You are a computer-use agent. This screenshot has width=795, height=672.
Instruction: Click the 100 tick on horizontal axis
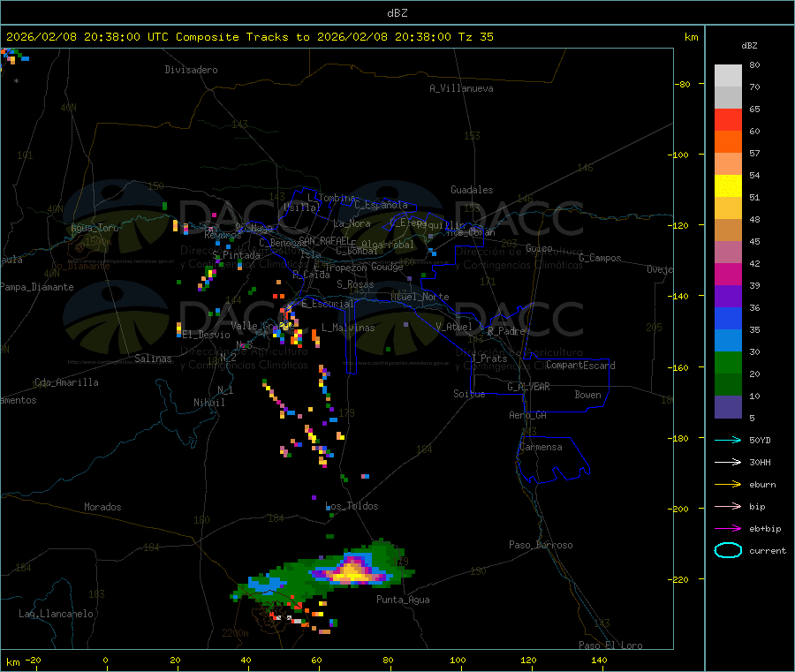(458, 661)
